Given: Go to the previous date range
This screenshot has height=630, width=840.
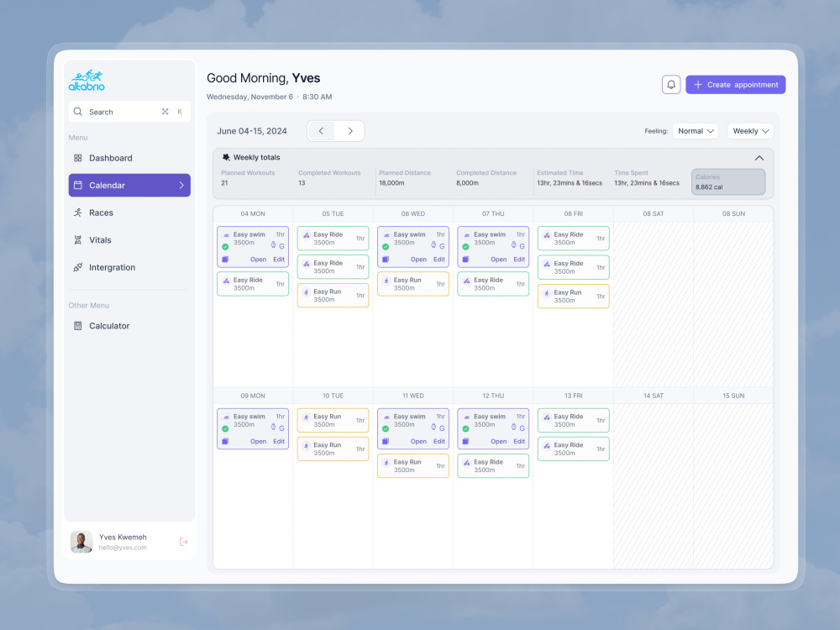Looking at the screenshot, I should pyautogui.click(x=321, y=131).
